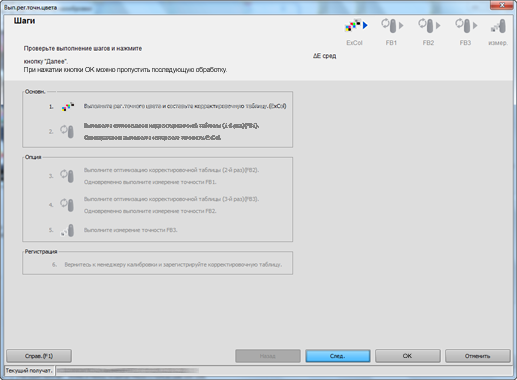Click the ExCol color registration step icon
This screenshot has height=380, width=517.
click(356, 26)
